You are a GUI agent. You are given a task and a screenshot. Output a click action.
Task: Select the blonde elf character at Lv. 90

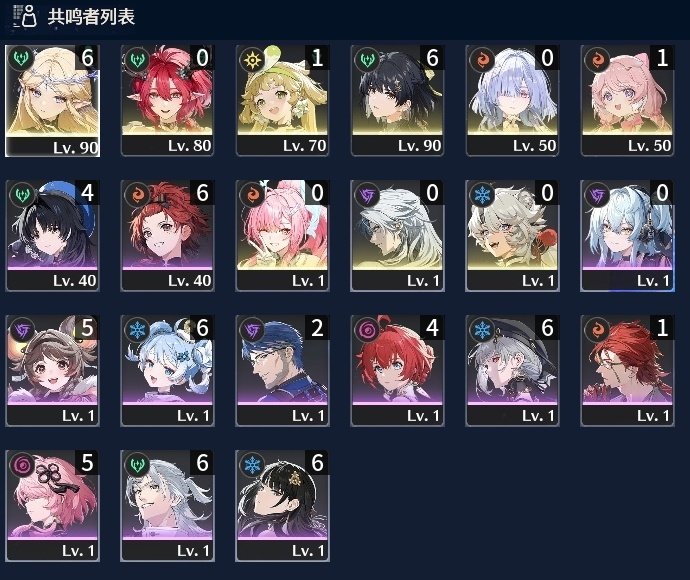[x=52, y=101]
